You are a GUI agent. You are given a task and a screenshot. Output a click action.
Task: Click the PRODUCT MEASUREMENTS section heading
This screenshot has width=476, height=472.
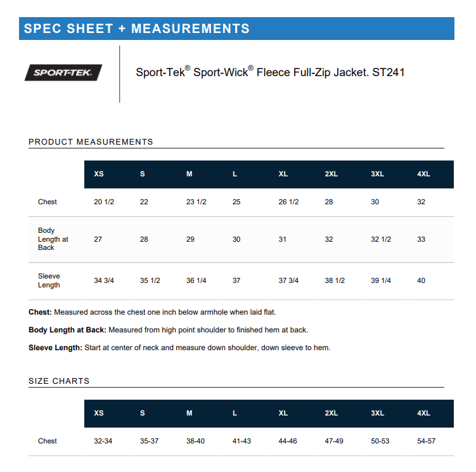(x=91, y=142)
